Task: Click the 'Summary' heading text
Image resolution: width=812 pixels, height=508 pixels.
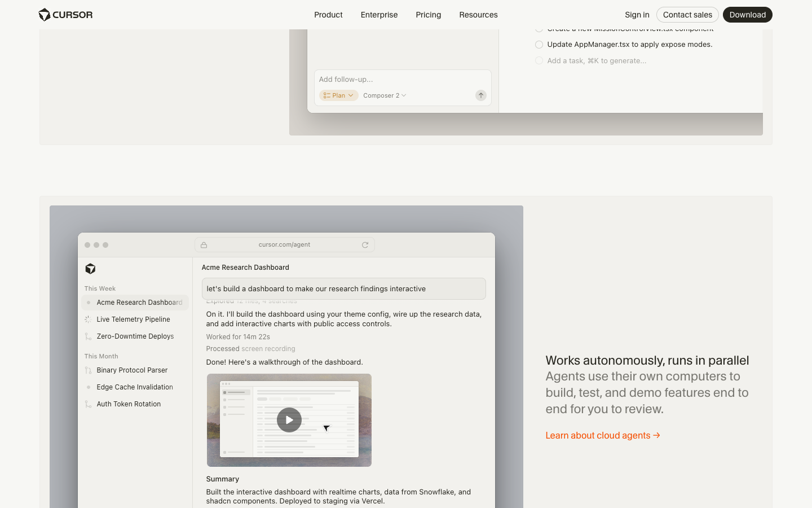Action: click(223, 479)
